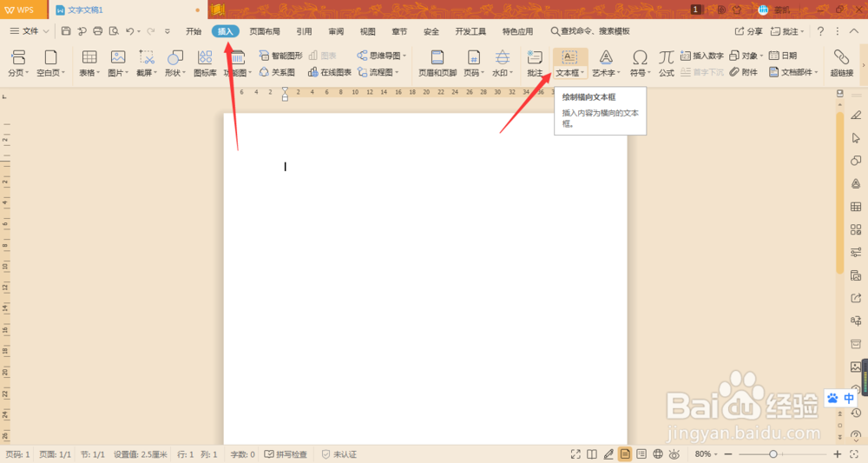Switch to the Developer Tools (开发工具) tab
Viewport: 868px width, 463px height.
click(470, 31)
